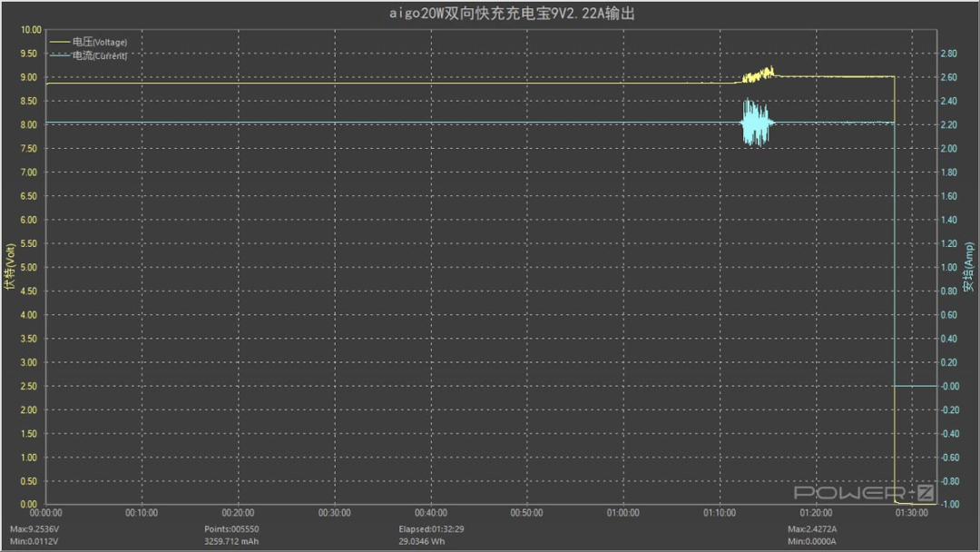Image resolution: width=980 pixels, height=552 pixels.
Task: Click the 2.80 amp axis label
Action: coord(949,54)
